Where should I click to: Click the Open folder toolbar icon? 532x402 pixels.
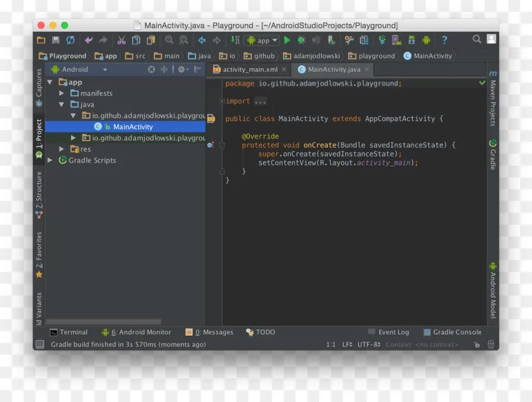pyautogui.click(x=41, y=40)
